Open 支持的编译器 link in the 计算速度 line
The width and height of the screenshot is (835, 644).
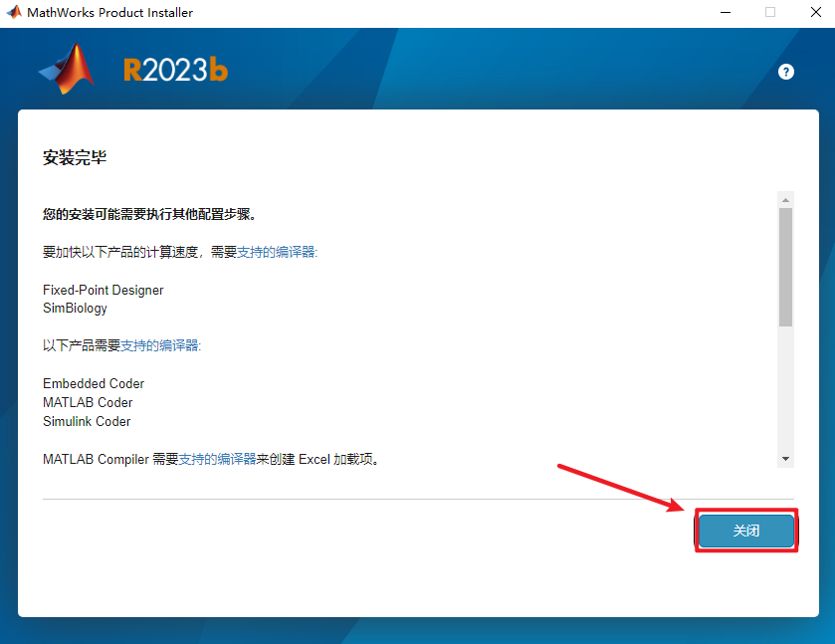277,252
